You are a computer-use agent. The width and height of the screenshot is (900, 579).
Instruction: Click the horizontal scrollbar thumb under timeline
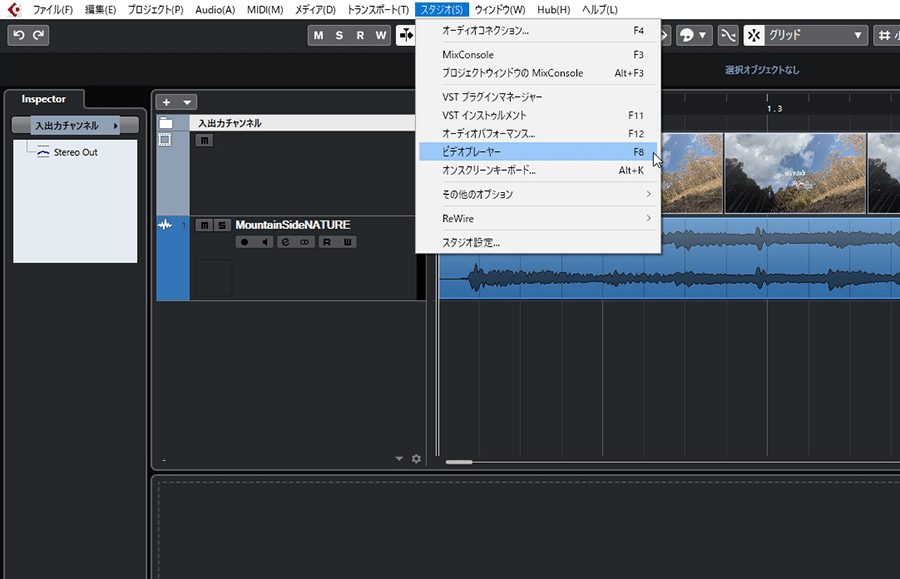pos(459,462)
